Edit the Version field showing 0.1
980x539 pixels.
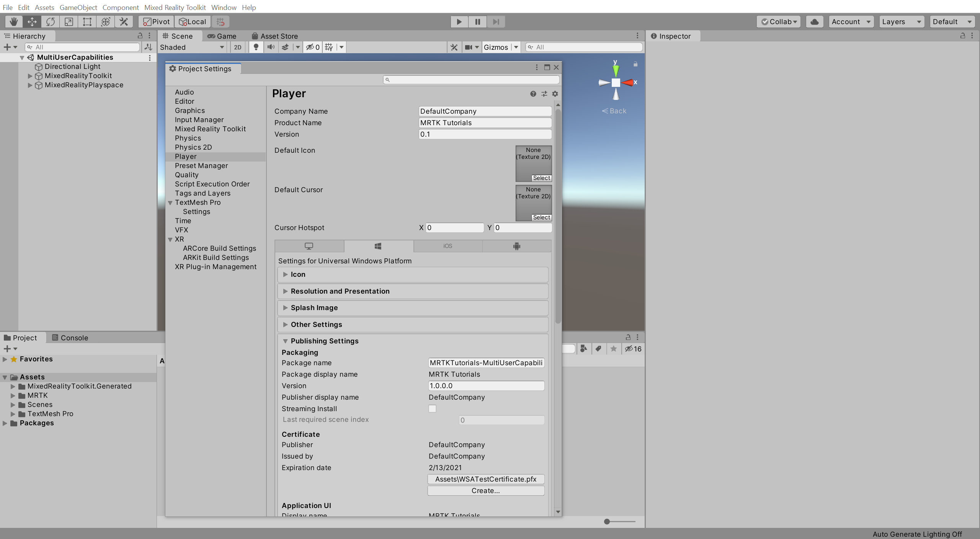click(x=484, y=134)
